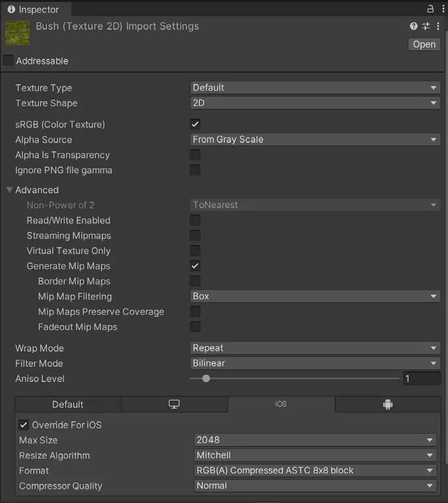The image size is (448, 503).
Task: Open the Format dropdown showing ASTC 8x8
Action: point(315,470)
